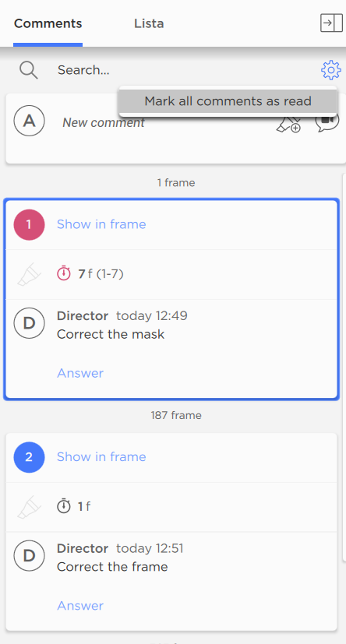Show comment 1 in frame
The image size is (346, 644).
coord(101,224)
